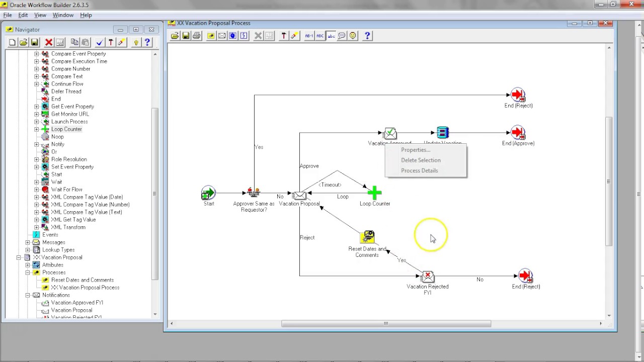
Task: Open the Edit menu
Action: tap(23, 15)
